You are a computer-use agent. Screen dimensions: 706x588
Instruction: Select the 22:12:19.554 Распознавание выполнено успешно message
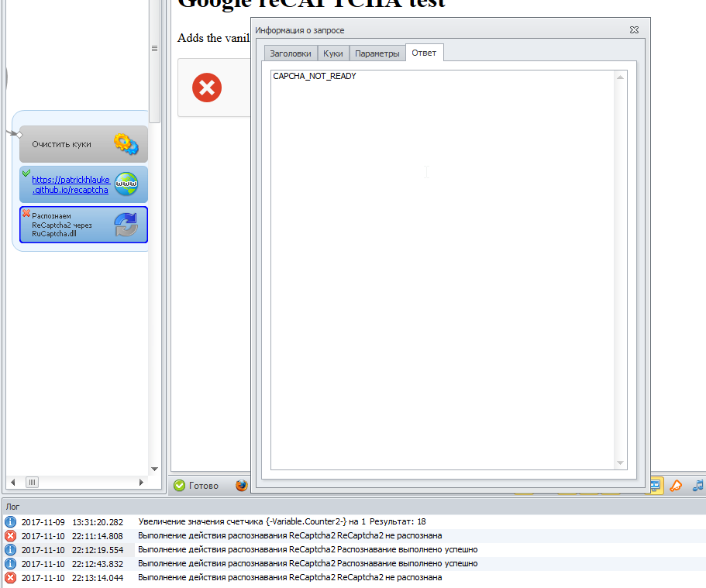coord(308,550)
